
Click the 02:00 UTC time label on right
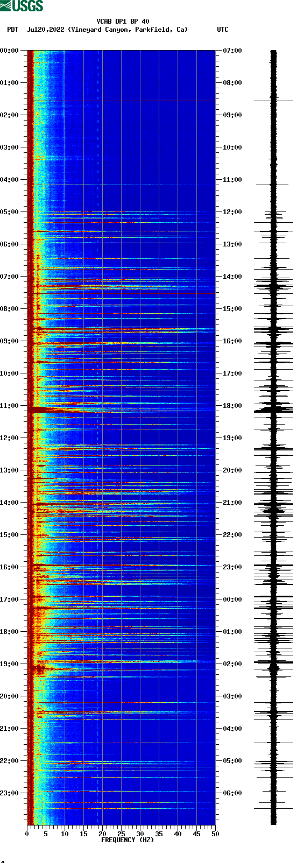[232, 664]
